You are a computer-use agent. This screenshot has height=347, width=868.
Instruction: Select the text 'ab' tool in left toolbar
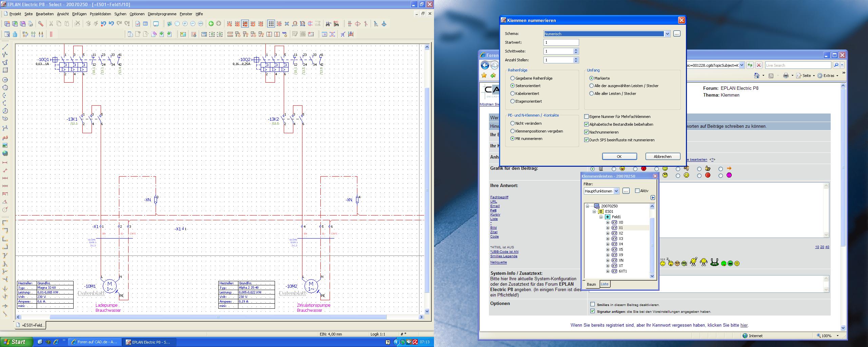click(5, 138)
